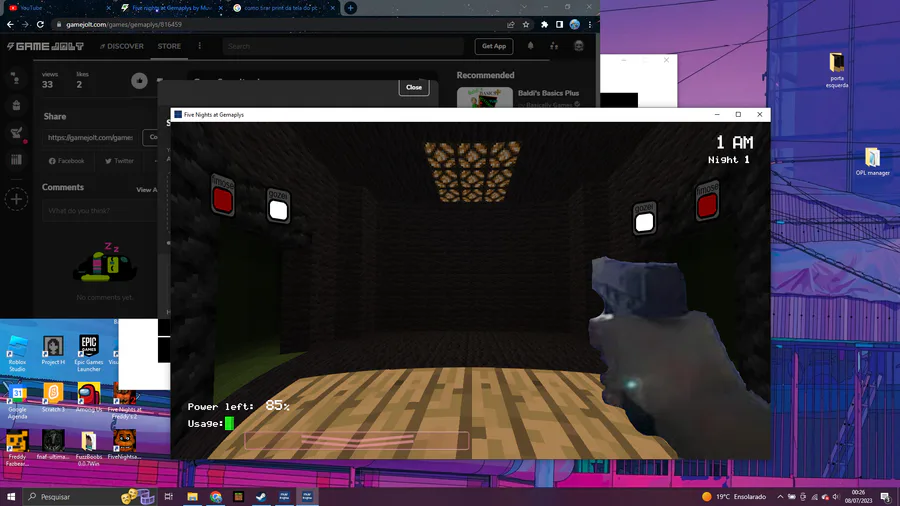Click the Close button on the Game Jolt overlay

(x=414, y=87)
